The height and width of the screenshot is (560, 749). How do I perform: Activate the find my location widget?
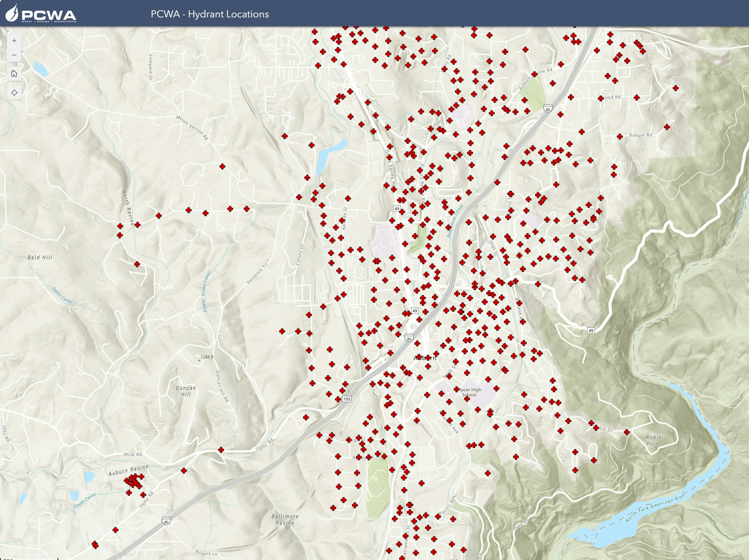pyautogui.click(x=14, y=93)
